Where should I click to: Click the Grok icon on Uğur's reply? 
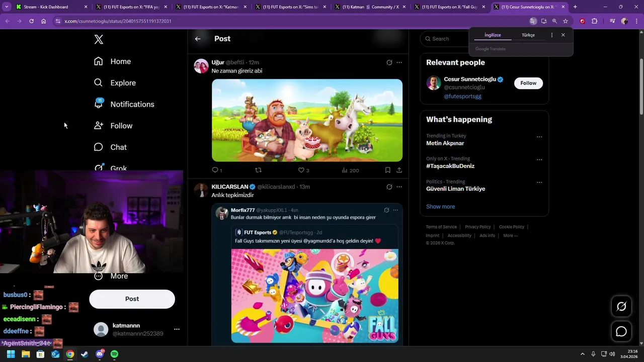(389, 62)
